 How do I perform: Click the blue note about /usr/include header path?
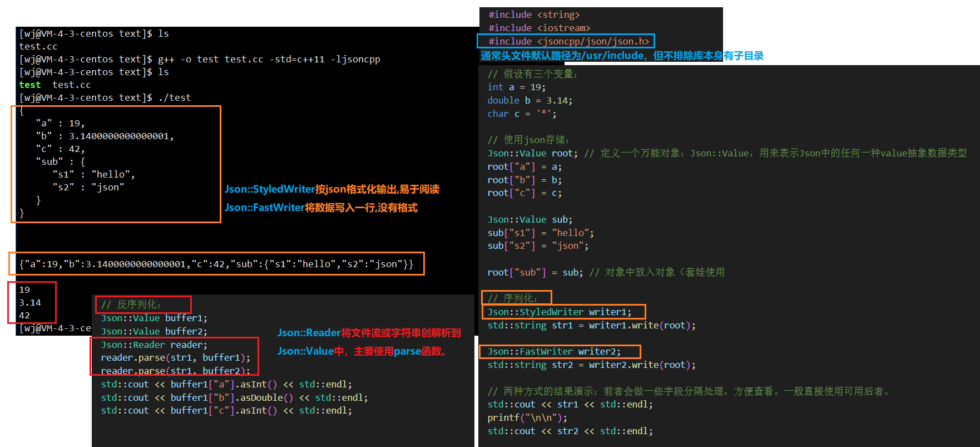click(x=622, y=56)
